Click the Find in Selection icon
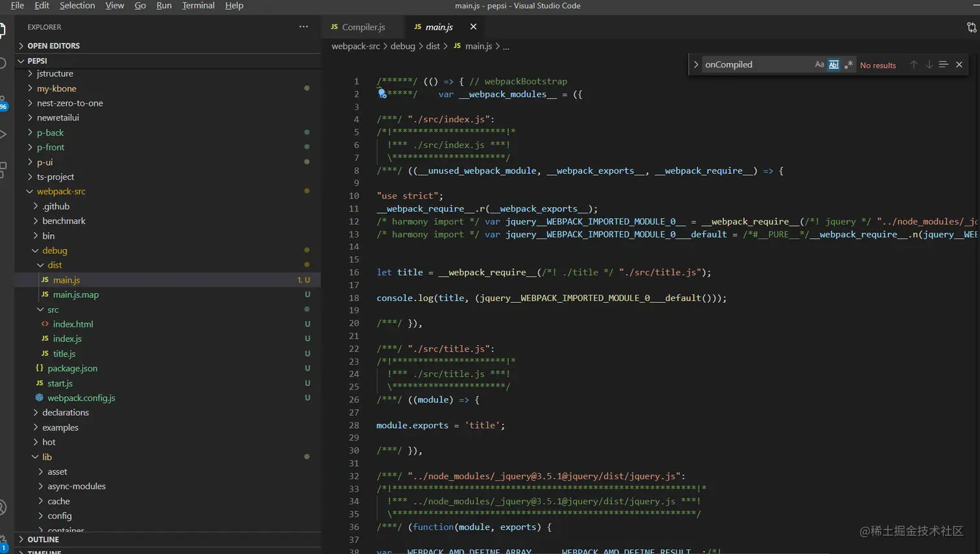The height and width of the screenshot is (554, 980). [943, 64]
